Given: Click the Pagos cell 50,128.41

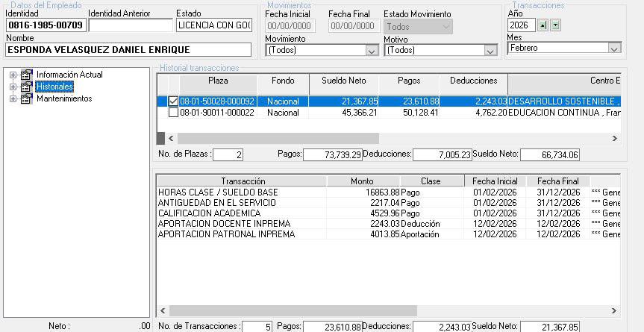Looking at the screenshot, I should pos(409,113).
